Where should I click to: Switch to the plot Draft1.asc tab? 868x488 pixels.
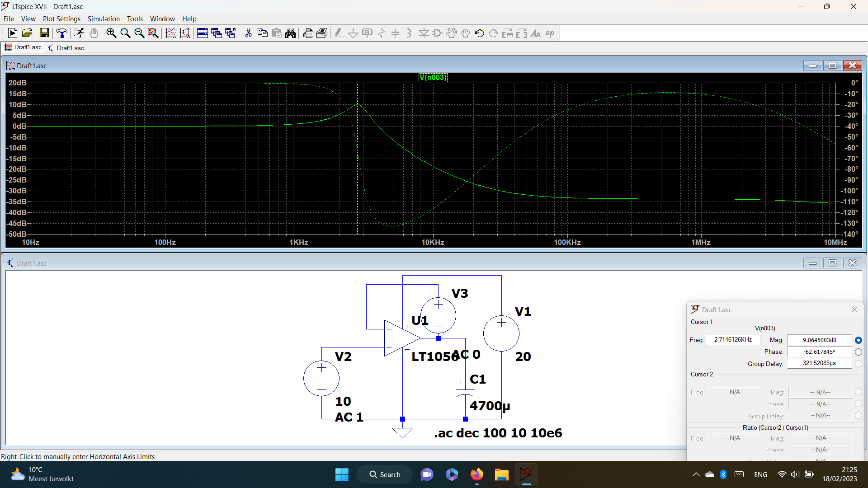point(23,47)
